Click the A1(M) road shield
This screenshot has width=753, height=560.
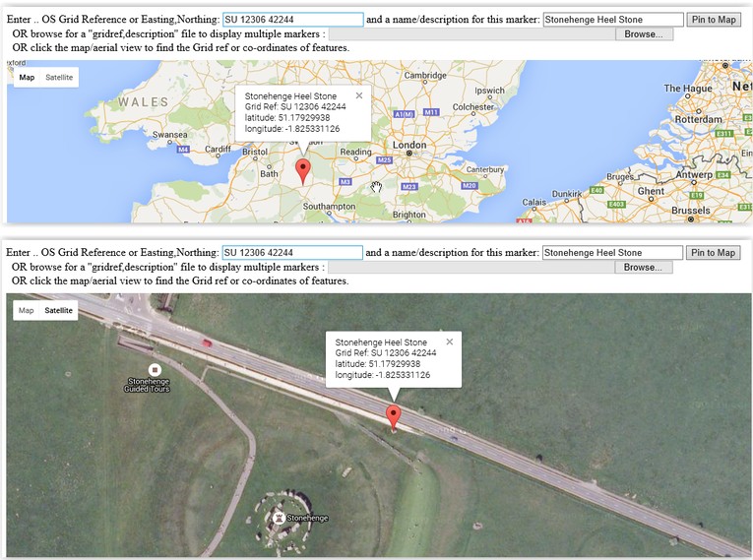click(404, 114)
